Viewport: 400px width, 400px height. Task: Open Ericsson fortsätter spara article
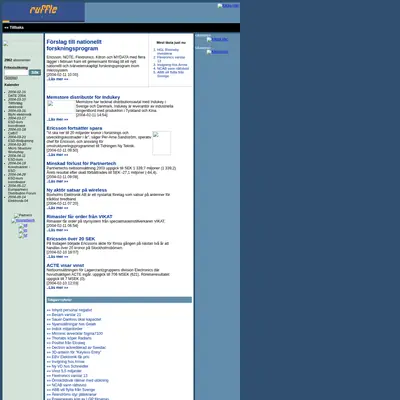point(74,128)
